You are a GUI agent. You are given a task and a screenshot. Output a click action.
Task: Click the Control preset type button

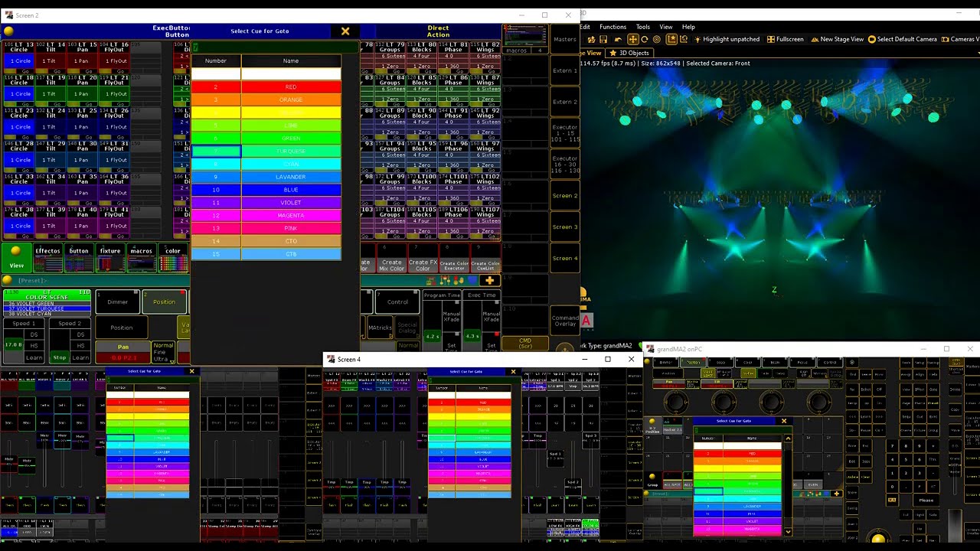397,302
